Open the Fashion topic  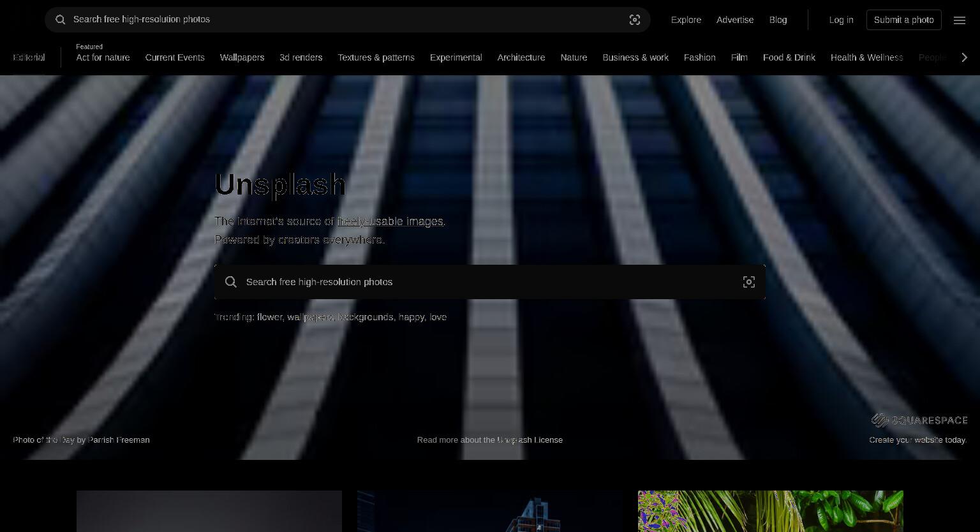(699, 57)
